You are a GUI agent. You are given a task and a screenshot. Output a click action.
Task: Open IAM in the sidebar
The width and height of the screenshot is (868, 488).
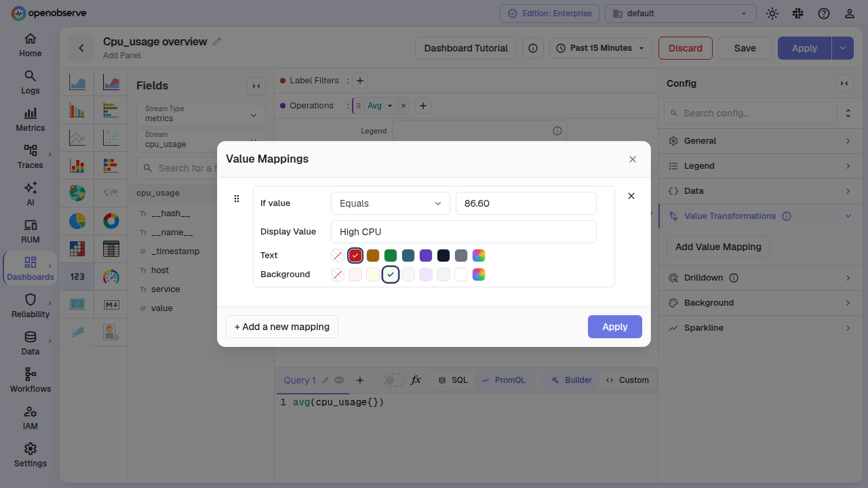(31, 418)
